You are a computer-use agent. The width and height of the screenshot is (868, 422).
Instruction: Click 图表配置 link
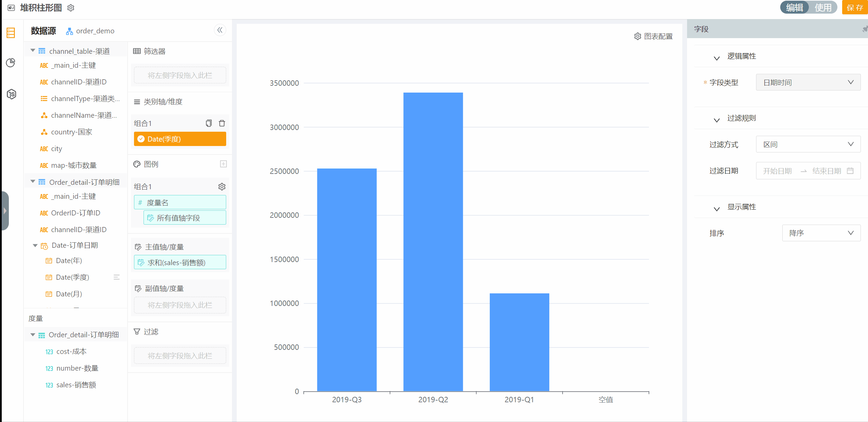658,36
